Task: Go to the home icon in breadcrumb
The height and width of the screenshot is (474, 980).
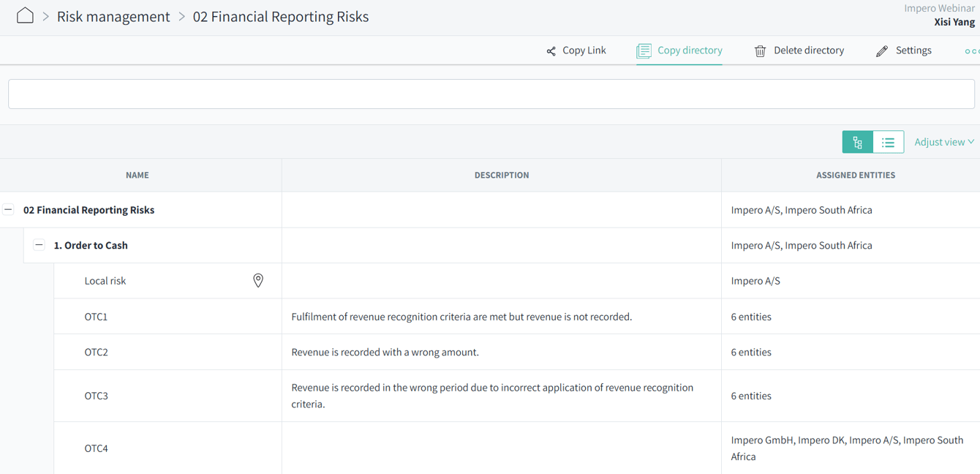Action: click(25, 15)
